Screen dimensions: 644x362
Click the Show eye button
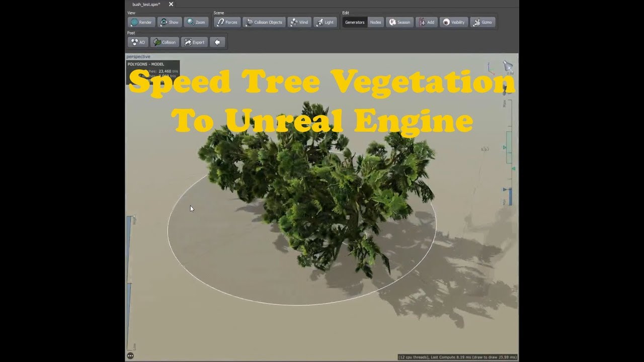tap(170, 22)
